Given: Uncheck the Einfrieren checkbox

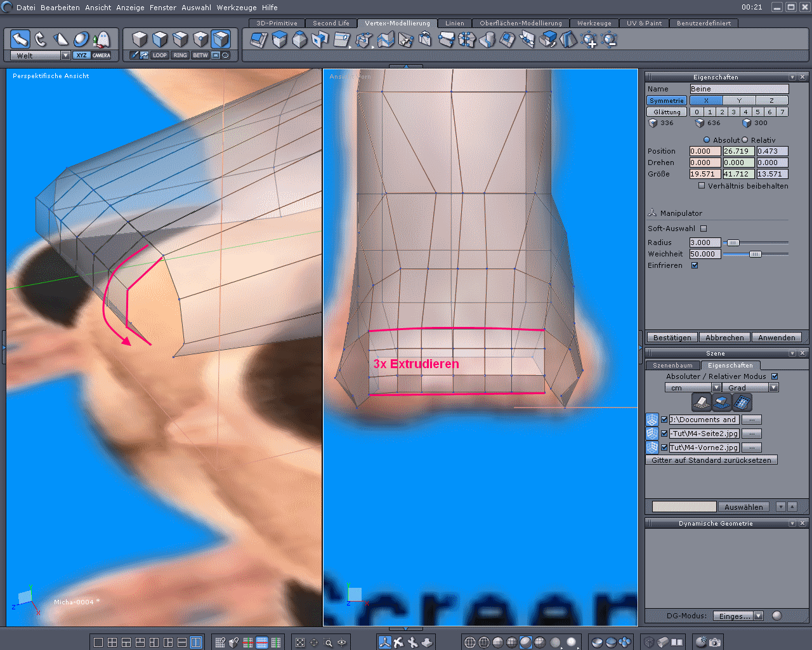Looking at the screenshot, I should [x=695, y=265].
